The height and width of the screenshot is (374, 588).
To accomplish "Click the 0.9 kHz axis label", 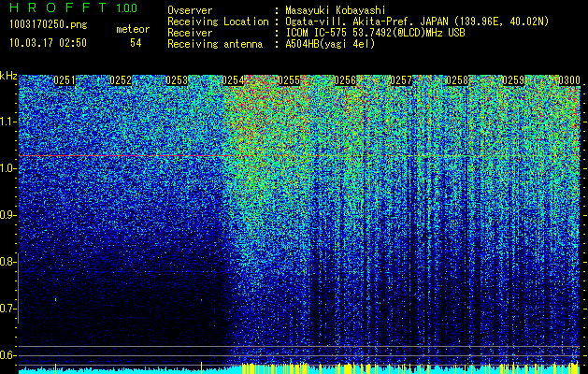I will coord(8,215).
